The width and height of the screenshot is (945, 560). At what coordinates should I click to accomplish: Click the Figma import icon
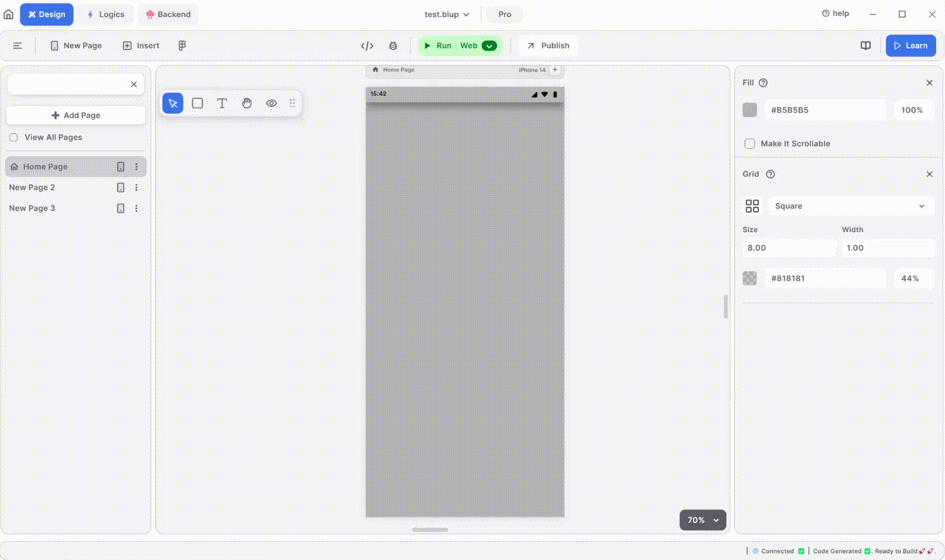[182, 46]
